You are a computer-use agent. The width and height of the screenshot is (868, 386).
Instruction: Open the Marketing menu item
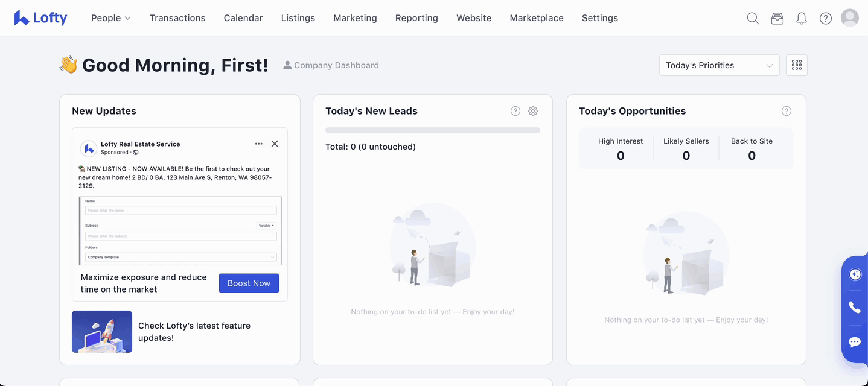tap(355, 18)
